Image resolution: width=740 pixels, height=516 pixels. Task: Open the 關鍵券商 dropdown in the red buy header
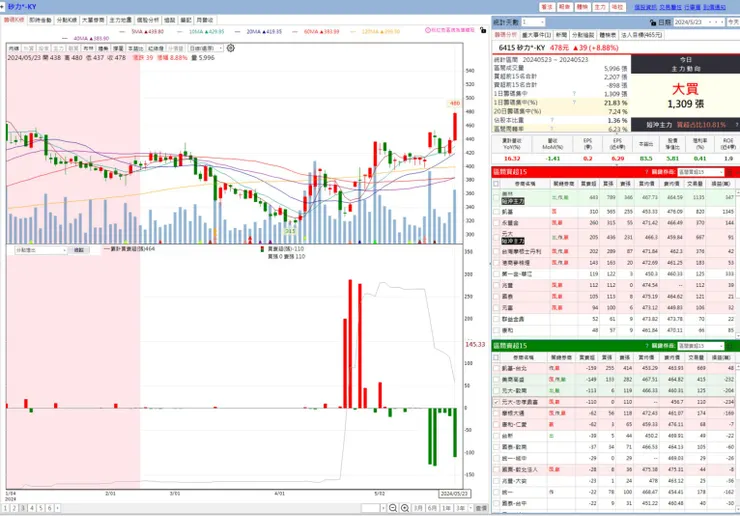tap(700, 172)
